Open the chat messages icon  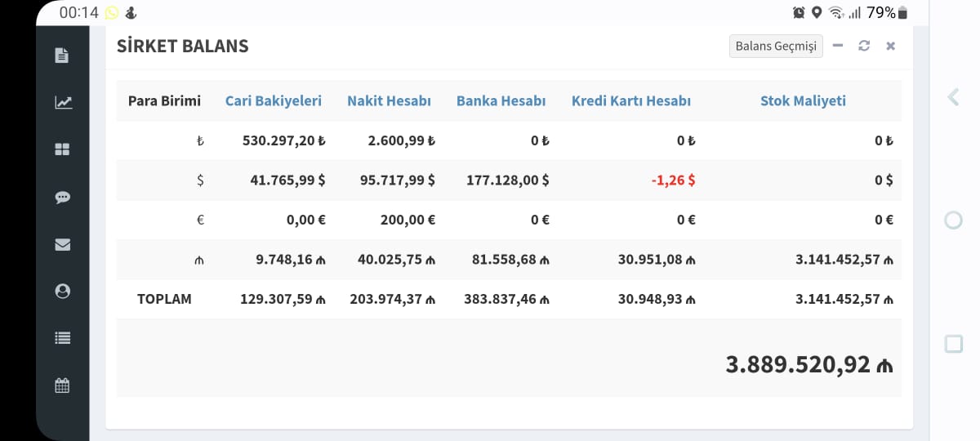[x=62, y=197]
